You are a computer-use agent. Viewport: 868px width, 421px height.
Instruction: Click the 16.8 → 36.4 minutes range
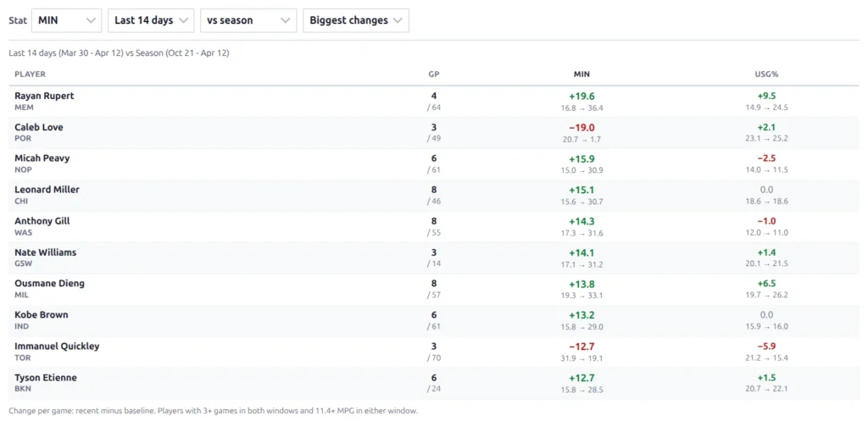tap(581, 108)
